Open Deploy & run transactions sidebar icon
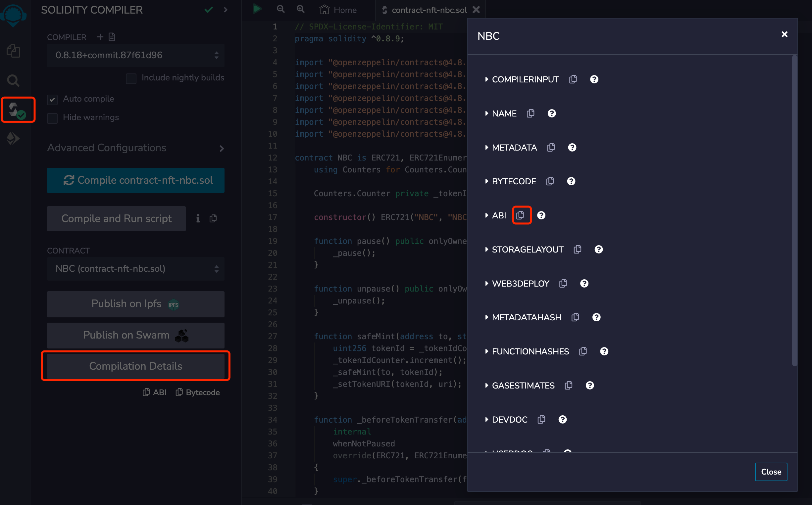The width and height of the screenshot is (812, 505). click(13, 138)
